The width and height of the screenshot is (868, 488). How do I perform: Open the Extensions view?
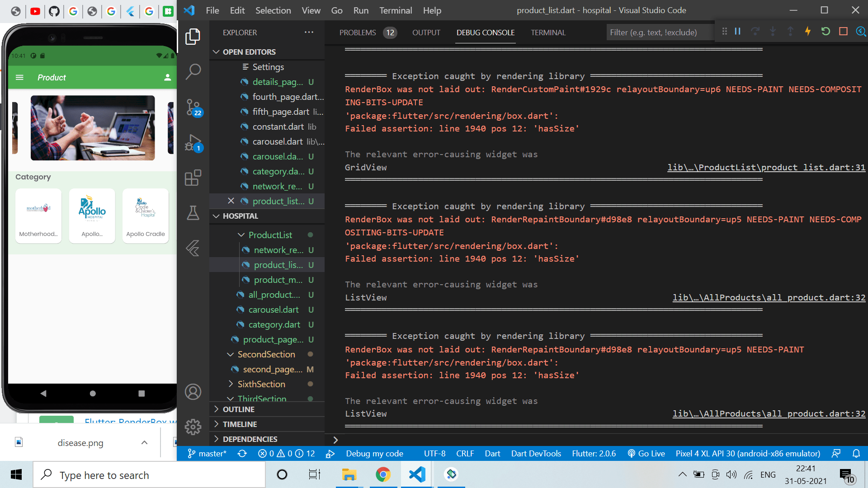click(193, 178)
